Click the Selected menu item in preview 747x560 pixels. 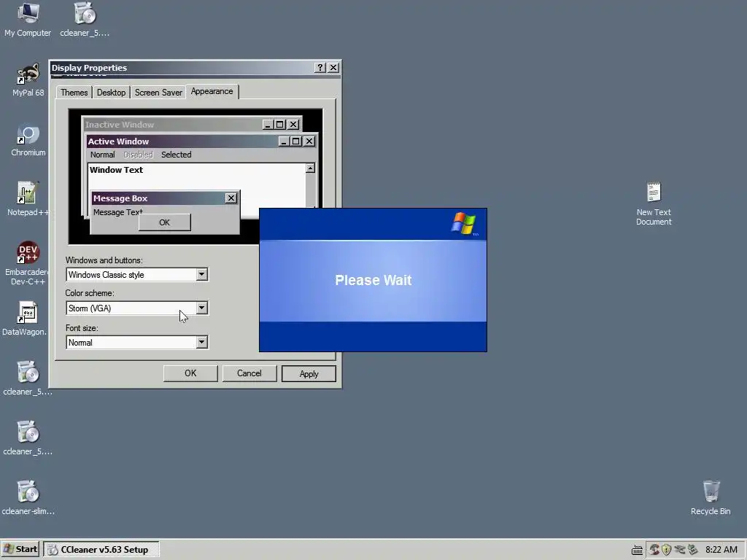pyautogui.click(x=177, y=155)
